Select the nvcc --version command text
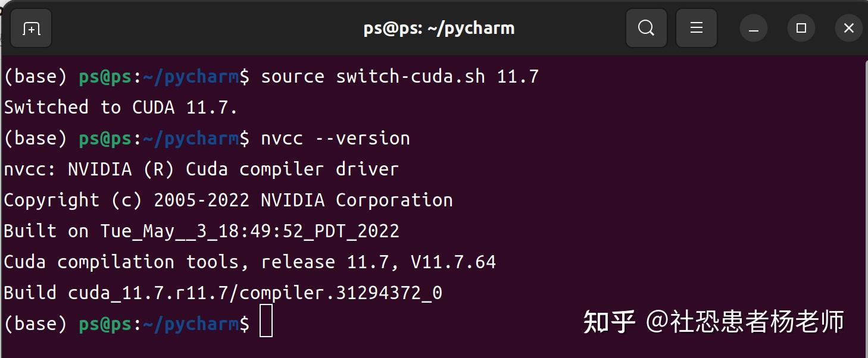Image resolution: width=868 pixels, height=358 pixels. tap(335, 137)
